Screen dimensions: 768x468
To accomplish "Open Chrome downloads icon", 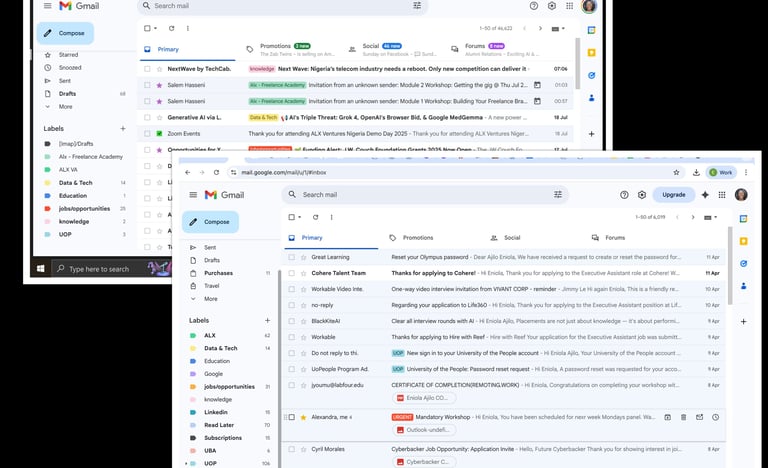I will point(696,172).
